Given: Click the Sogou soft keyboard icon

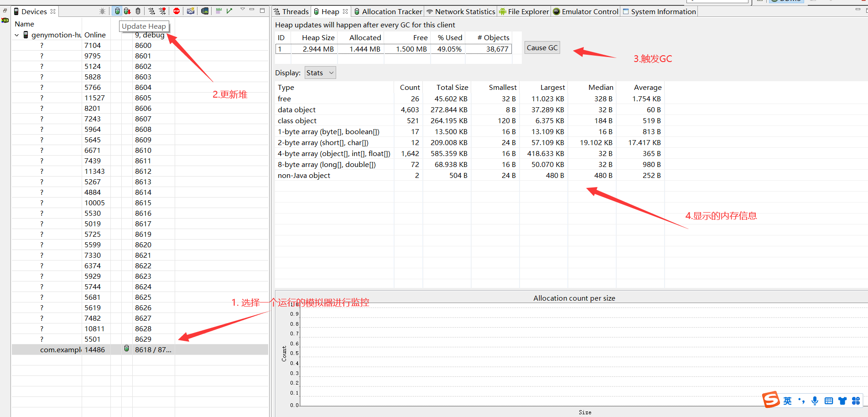Looking at the screenshot, I should click(829, 401).
